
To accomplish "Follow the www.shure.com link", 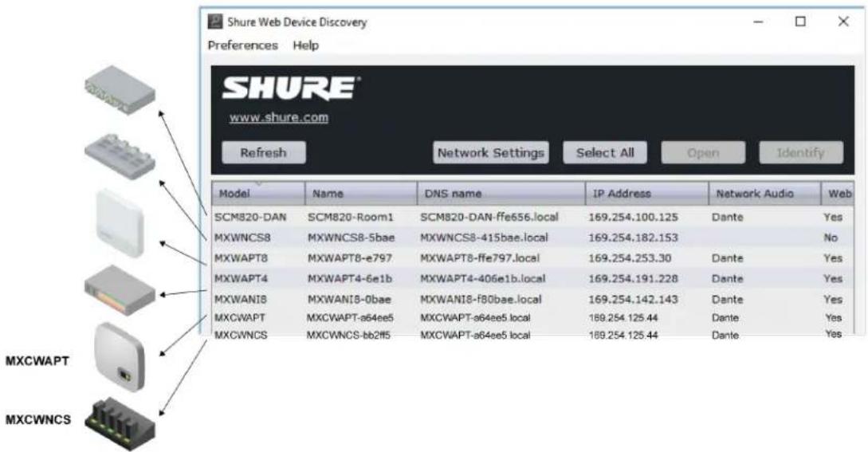I will 278,117.
